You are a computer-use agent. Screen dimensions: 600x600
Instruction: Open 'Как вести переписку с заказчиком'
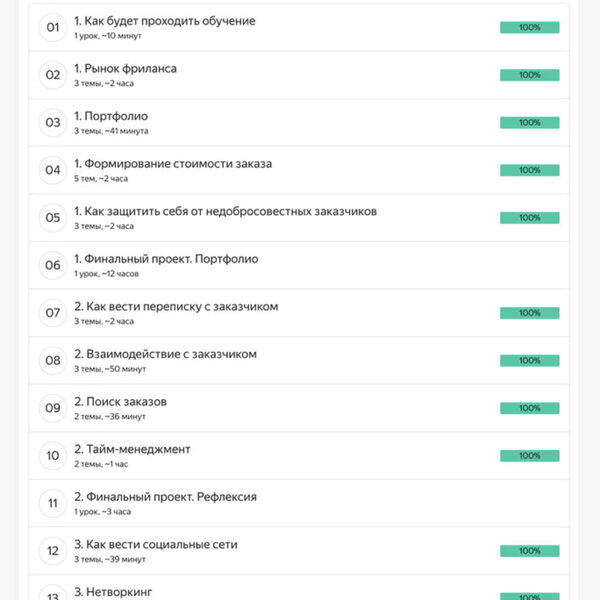(175, 306)
